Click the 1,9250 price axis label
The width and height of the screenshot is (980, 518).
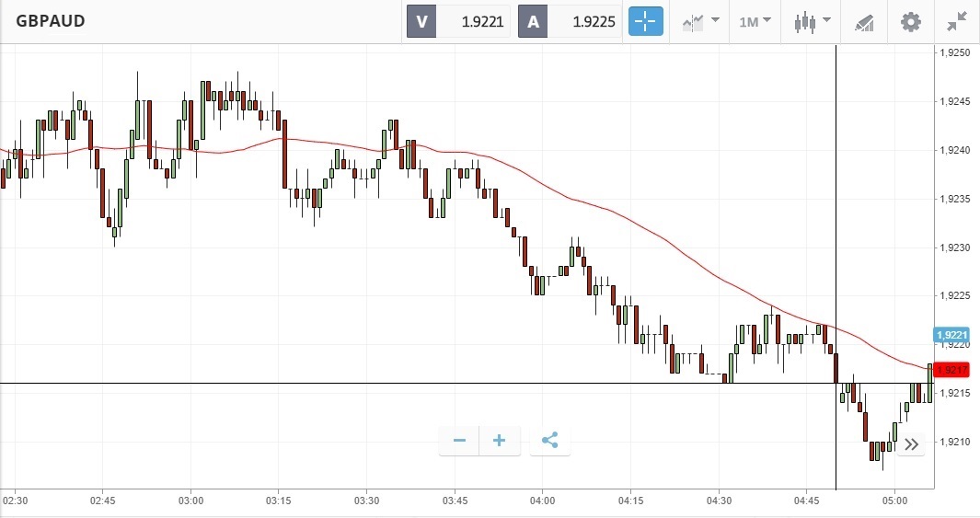(x=955, y=53)
